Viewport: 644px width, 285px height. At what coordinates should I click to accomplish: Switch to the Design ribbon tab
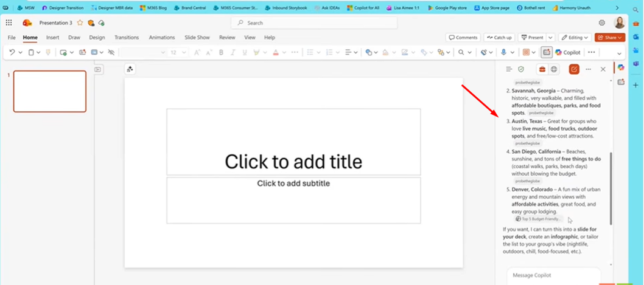97,38
